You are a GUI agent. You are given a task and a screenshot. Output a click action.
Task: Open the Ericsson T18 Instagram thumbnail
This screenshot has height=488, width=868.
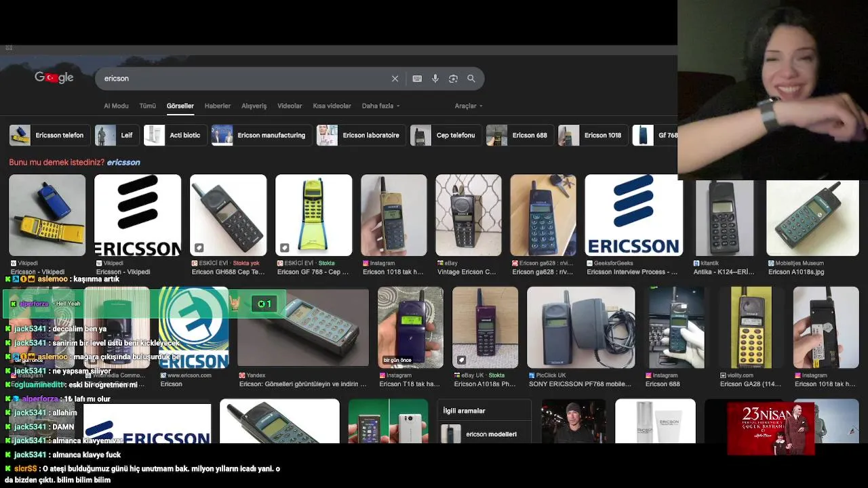coord(410,328)
